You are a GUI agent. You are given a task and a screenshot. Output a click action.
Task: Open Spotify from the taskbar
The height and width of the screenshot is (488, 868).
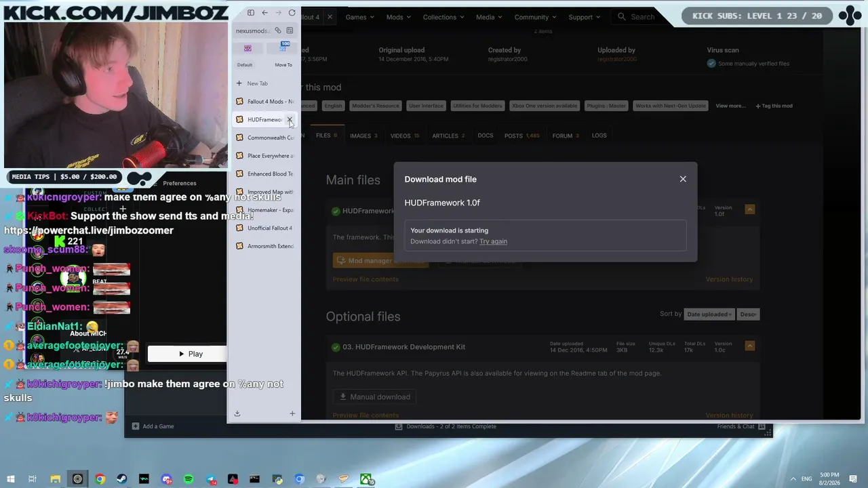pyautogui.click(x=189, y=479)
